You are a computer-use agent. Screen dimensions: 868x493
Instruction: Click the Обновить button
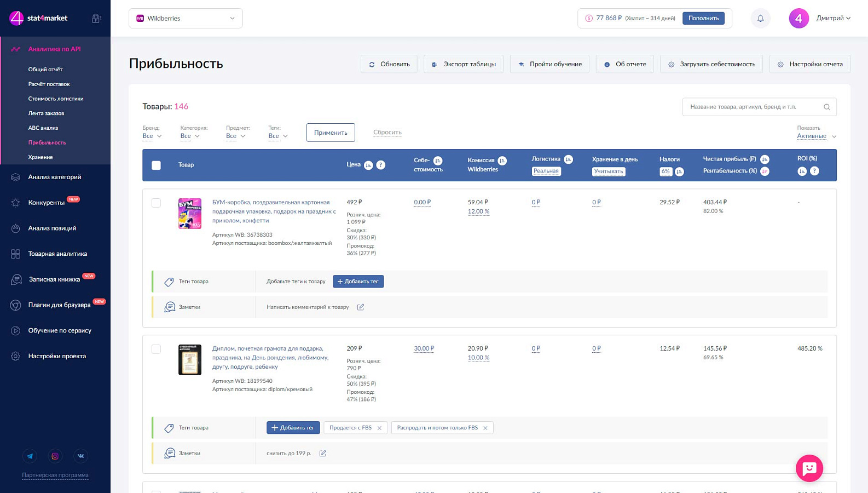389,64
